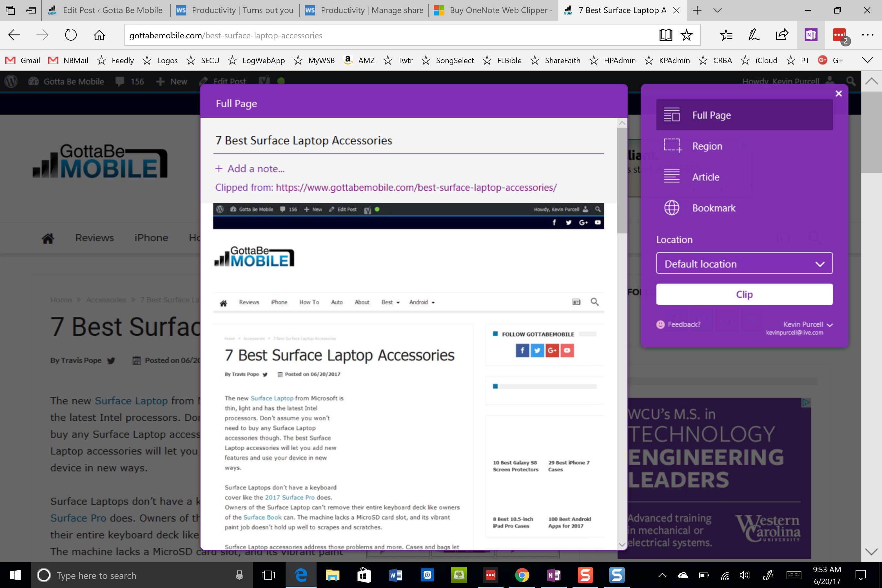The width and height of the screenshot is (882, 588).
Task: Click the site Home house icon
Action: [48, 238]
